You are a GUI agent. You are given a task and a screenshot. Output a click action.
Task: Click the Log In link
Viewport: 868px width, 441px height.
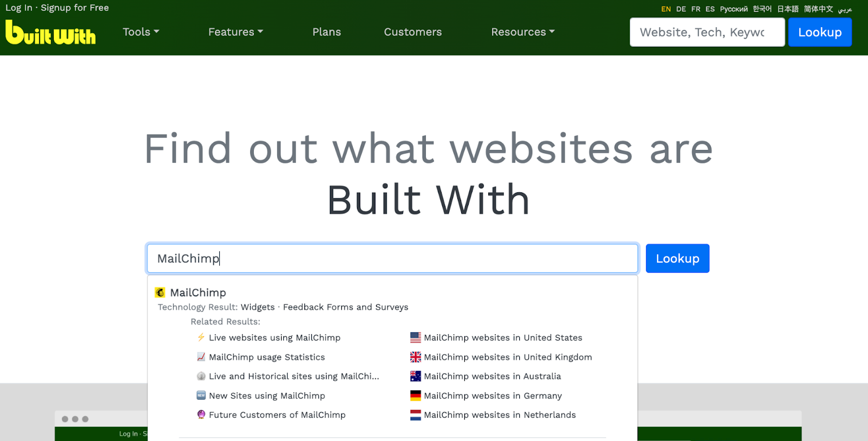(x=19, y=8)
